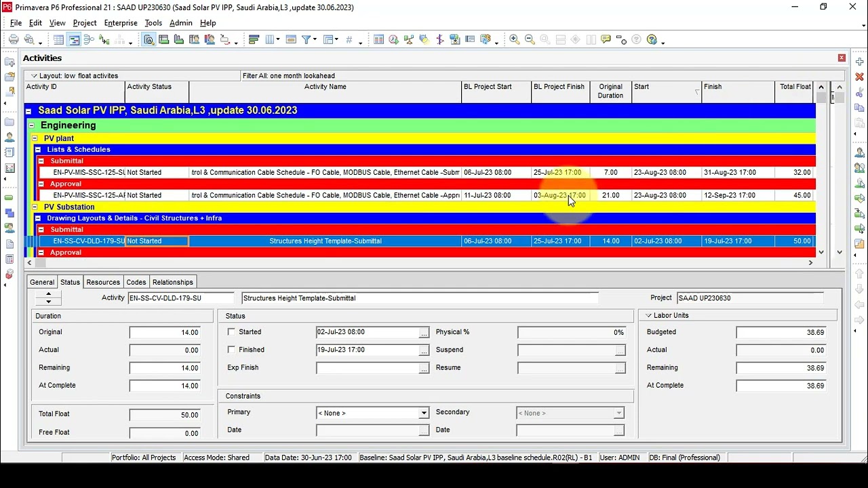
Task: Open Projects folder icon in left sidebar
Action: click(x=9, y=122)
